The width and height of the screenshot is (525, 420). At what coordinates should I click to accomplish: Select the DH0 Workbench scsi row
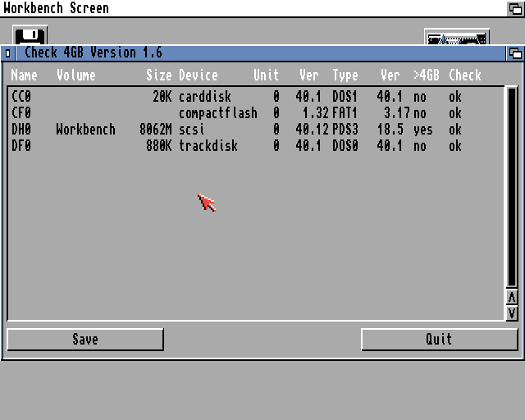246,130
